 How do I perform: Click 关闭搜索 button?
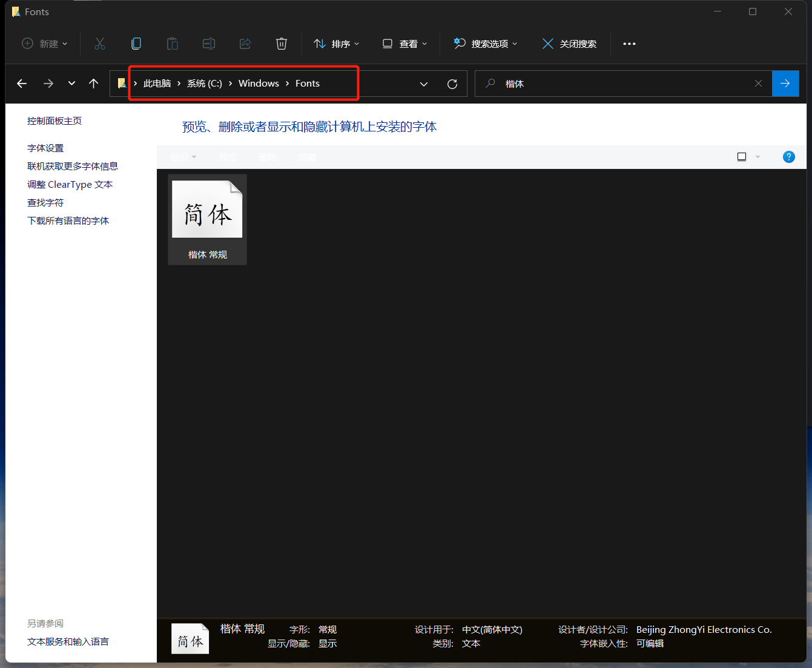[x=569, y=44]
